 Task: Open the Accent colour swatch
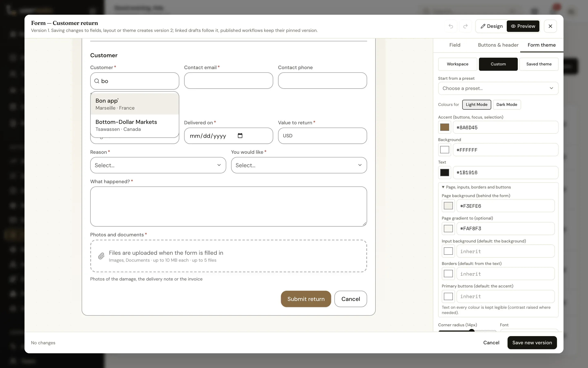click(445, 127)
